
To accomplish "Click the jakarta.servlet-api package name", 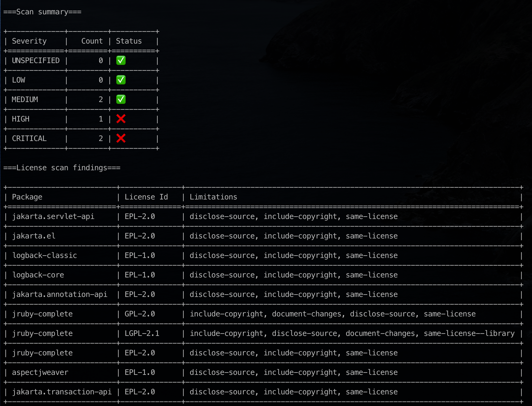I will coord(53,217).
